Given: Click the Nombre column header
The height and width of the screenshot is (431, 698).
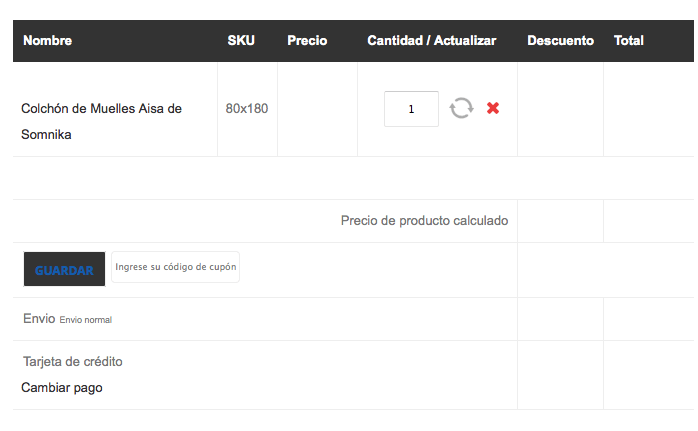Looking at the screenshot, I should pos(48,41).
